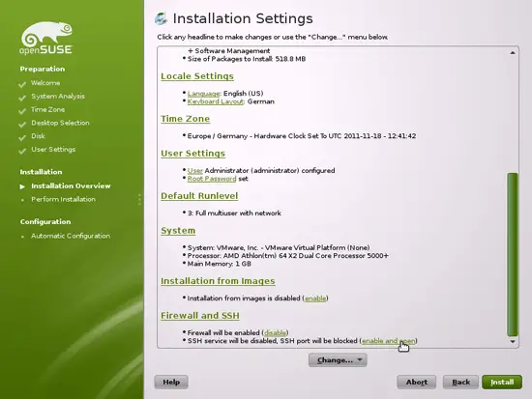Click 'Size of Packages to Install' line

(x=247, y=59)
